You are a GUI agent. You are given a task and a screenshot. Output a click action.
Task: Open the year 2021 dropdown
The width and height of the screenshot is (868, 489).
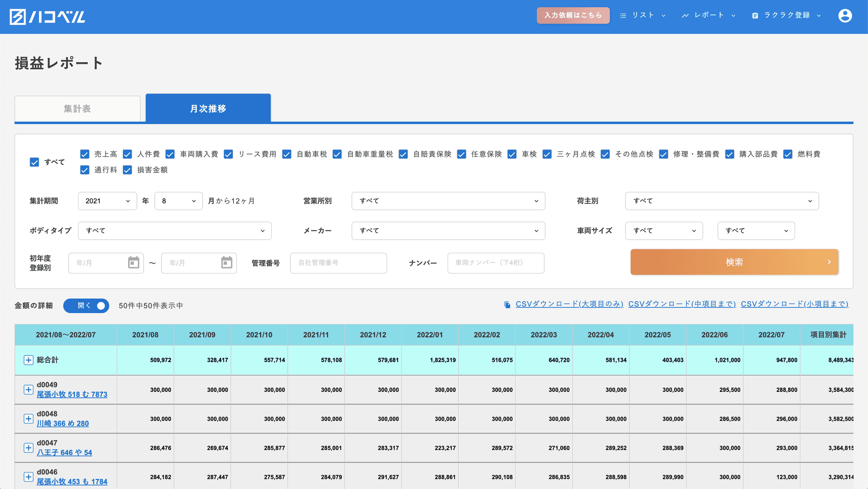coord(107,201)
